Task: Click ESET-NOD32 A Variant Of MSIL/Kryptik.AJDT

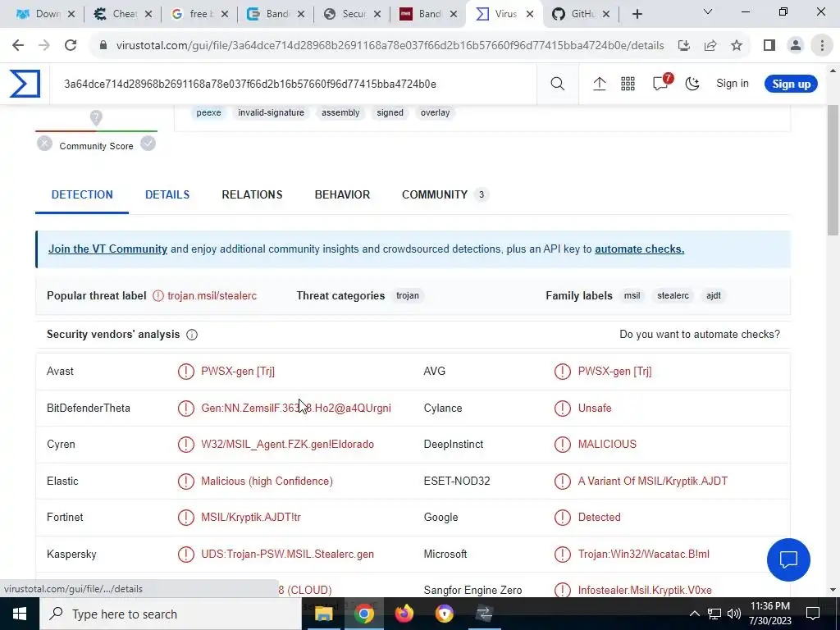Action: [652, 481]
